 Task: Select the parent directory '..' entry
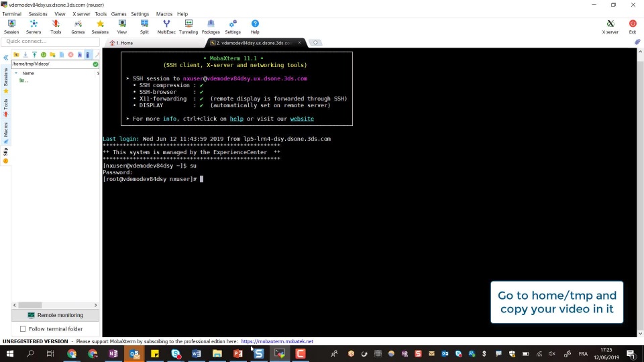(x=24, y=81)
